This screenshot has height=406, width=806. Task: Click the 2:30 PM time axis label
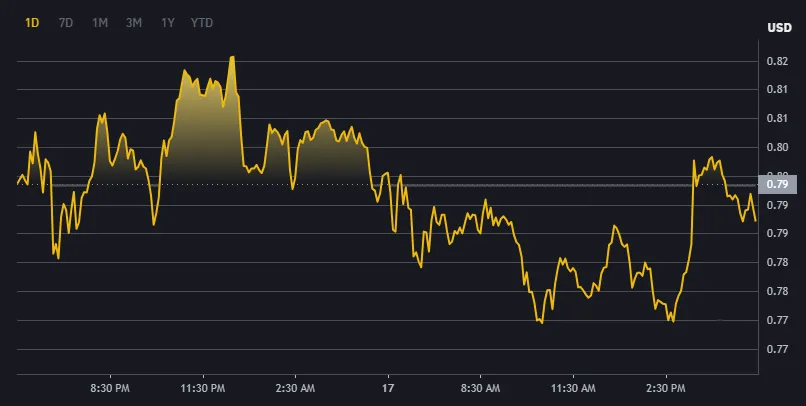click(667, 388)
